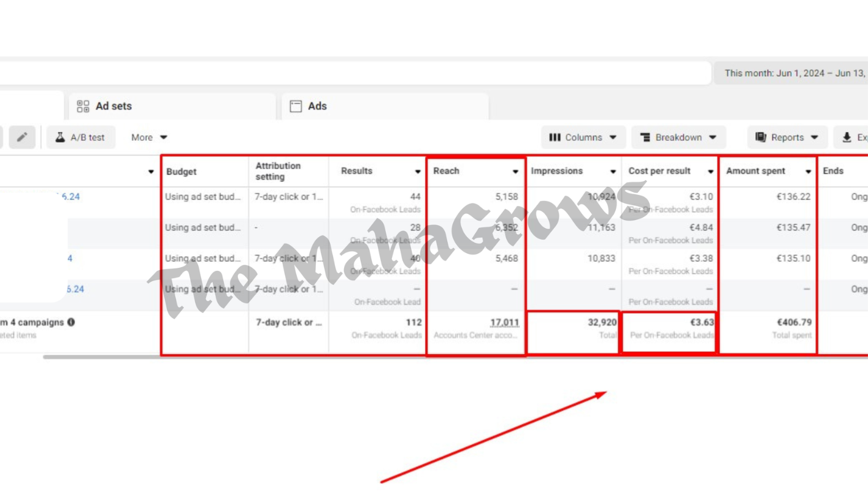Open Results column header dropdown arrow
868x497 pixels.
[418, 172]
